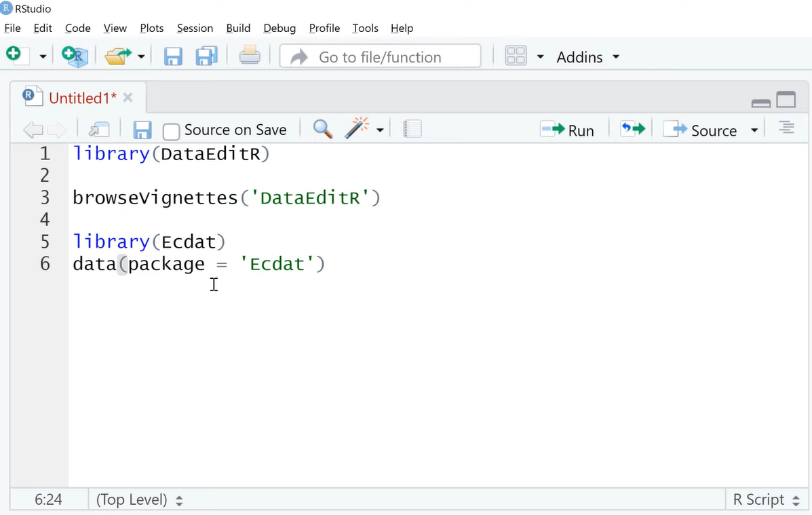The image size is (812, 515).
Task: Open the Debug menu
Action: pyautogui.click(x=279, y=28)
